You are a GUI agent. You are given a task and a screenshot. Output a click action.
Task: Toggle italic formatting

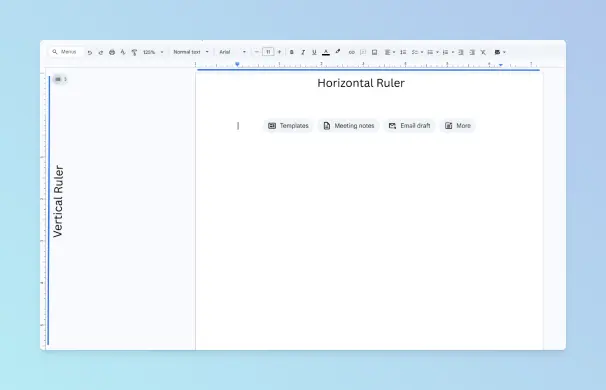[303, 52]
